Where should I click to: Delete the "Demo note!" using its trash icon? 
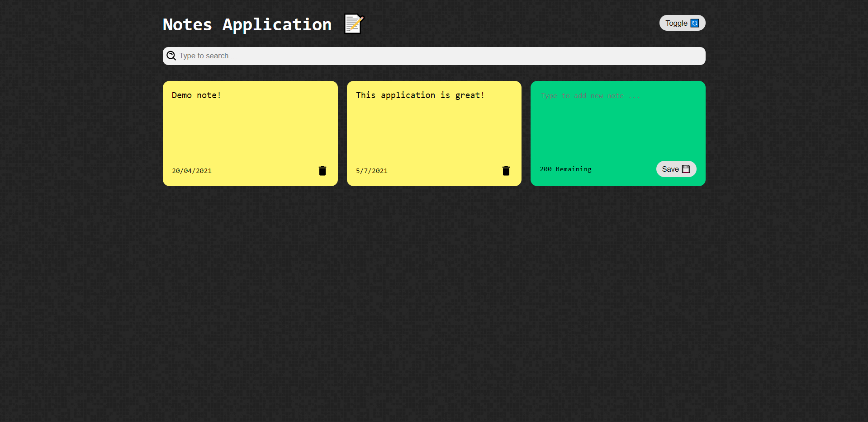click(323, 171)
